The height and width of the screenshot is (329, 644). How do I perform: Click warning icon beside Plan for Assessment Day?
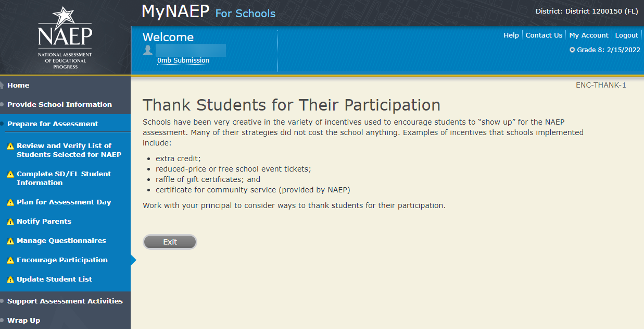[x=10, y=202]
